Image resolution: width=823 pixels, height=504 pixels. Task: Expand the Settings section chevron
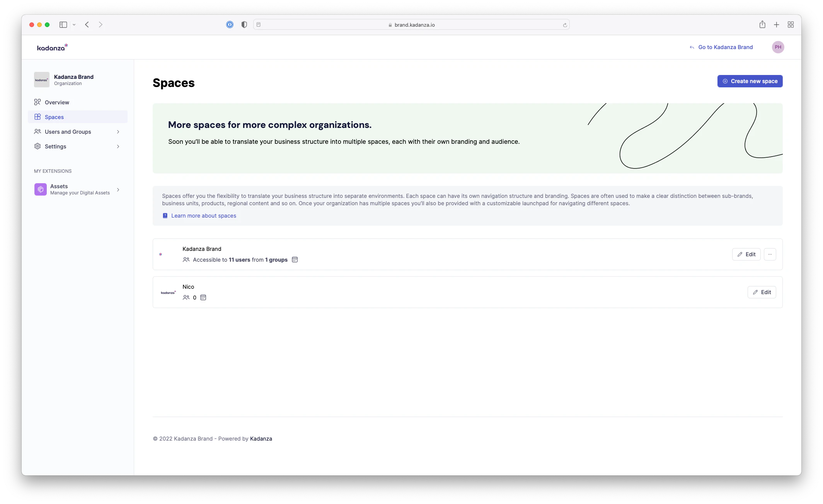tap(118, 146)
